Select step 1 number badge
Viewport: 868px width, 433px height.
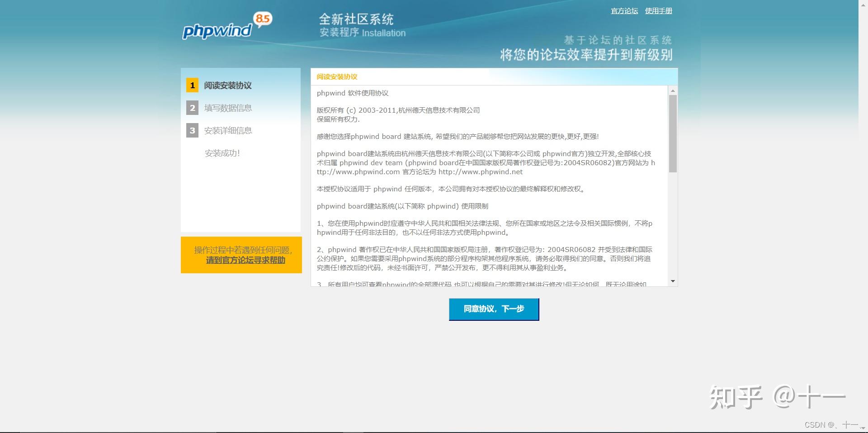point(193,85)
